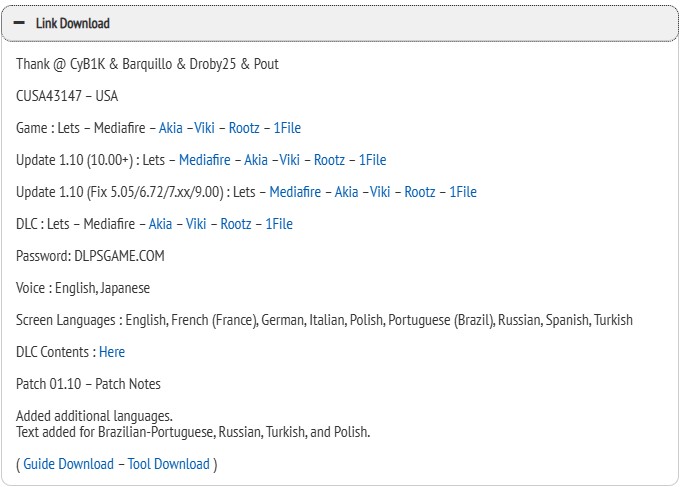
Task: Open the DLC row Akia link
Action: (x=160, y=224)
